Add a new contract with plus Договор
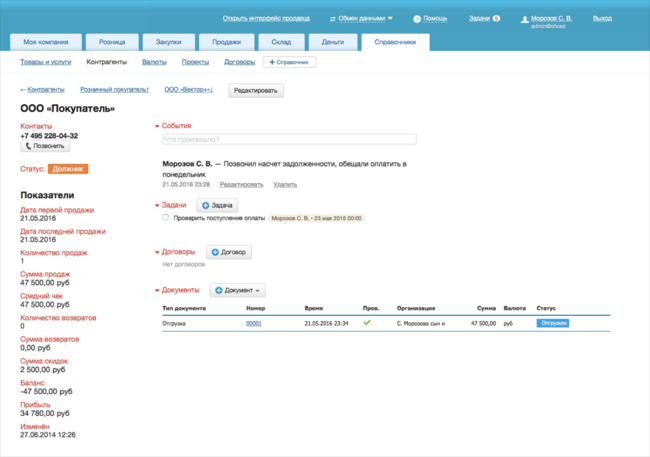Screen dimensions: 650x457 pyautogui.click(x=228, y=252)
